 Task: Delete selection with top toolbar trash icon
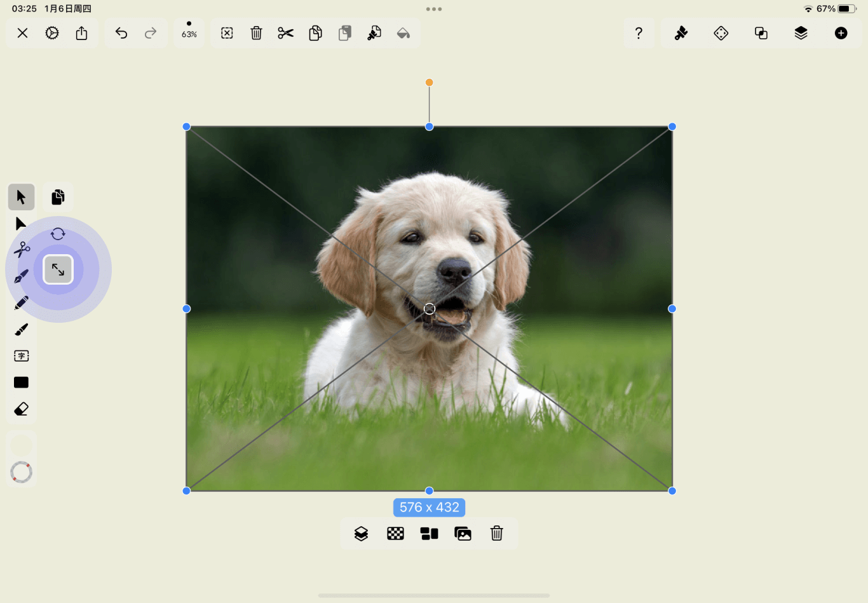[x=257, y=33]
